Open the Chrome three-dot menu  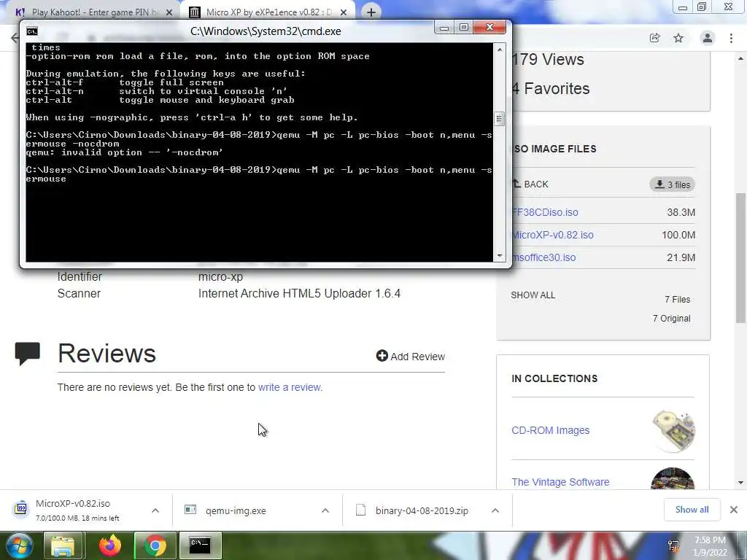point(731,38)
